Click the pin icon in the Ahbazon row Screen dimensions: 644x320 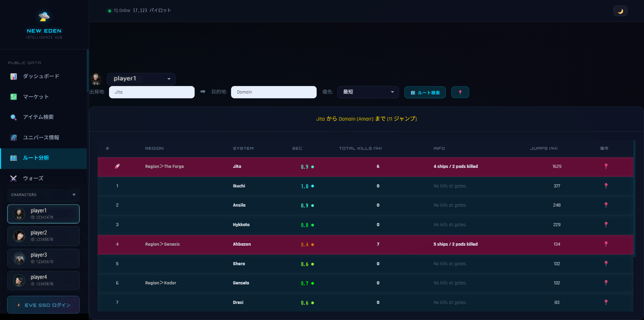606,244
